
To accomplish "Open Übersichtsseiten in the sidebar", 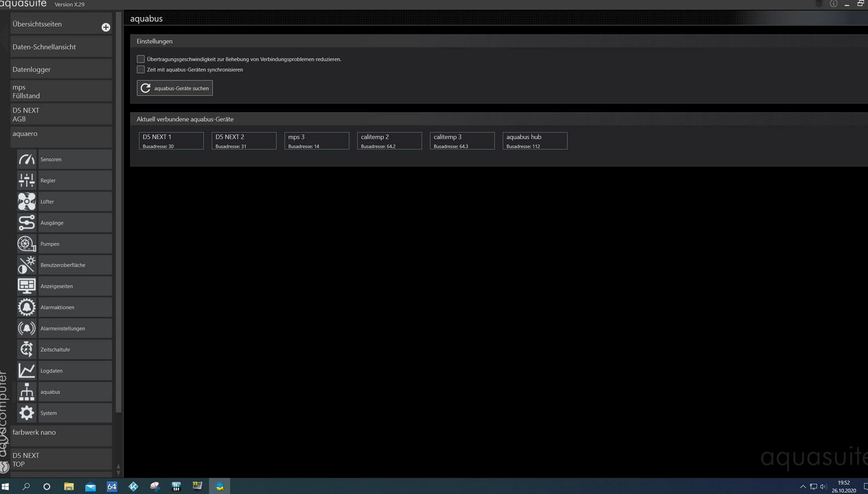I will pyautogui.click(x=61, y=24).
